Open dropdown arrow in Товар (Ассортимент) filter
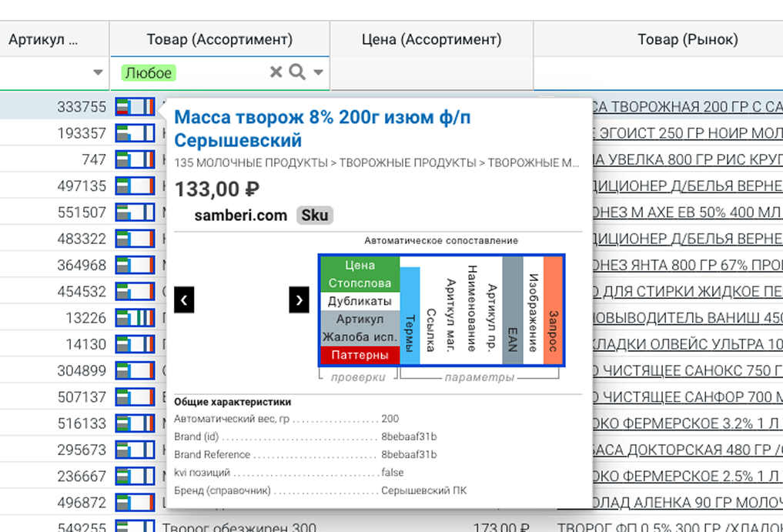The height and width of the screenshot is (532, 783). (x=317, y=73)
